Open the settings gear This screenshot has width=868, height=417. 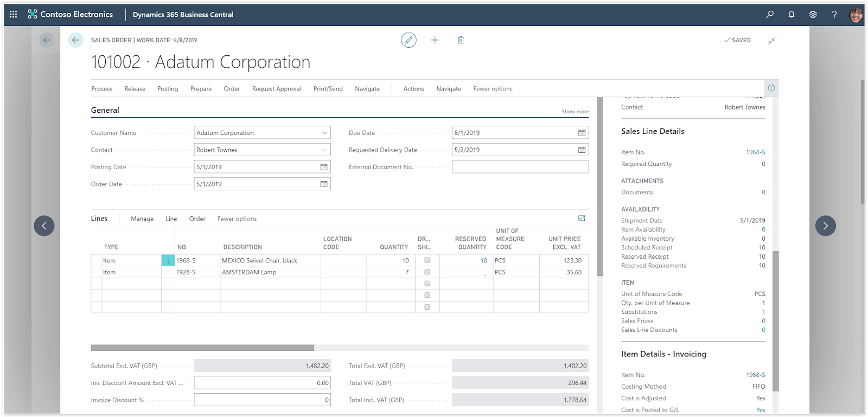[x=813, y=15]
